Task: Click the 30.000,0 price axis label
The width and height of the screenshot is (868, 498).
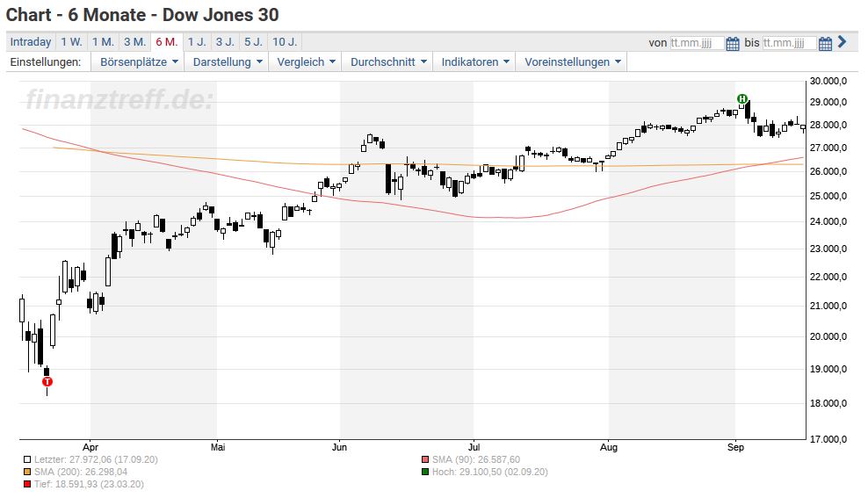Action: click(828, 82)
